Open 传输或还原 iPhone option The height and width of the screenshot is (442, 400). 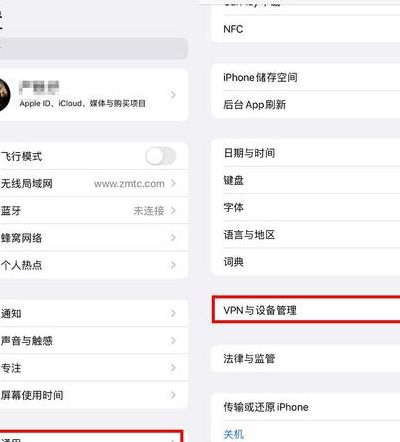coord(306,407)
